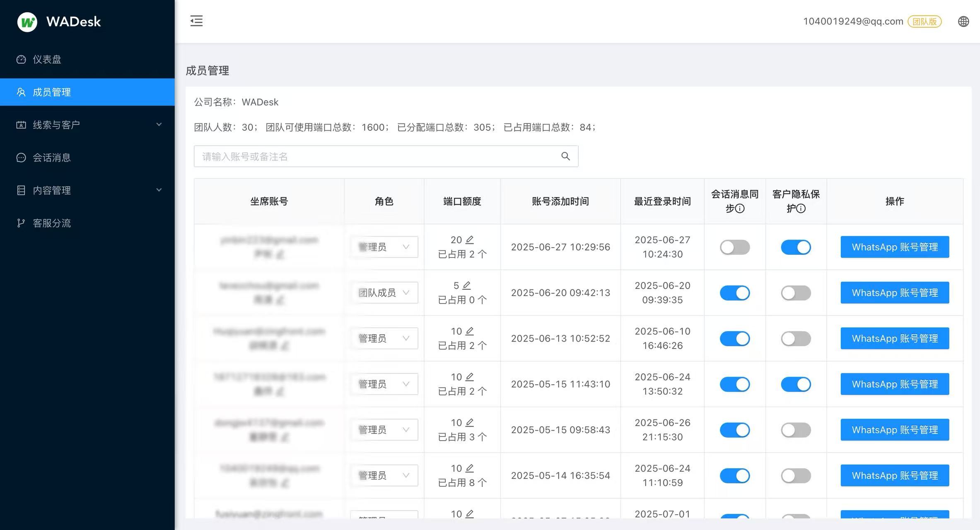The image size is (980, 530).
Task: Expand the 内容管理 submenu chevron
Action: pyautogui.click(x=159, y=190)
